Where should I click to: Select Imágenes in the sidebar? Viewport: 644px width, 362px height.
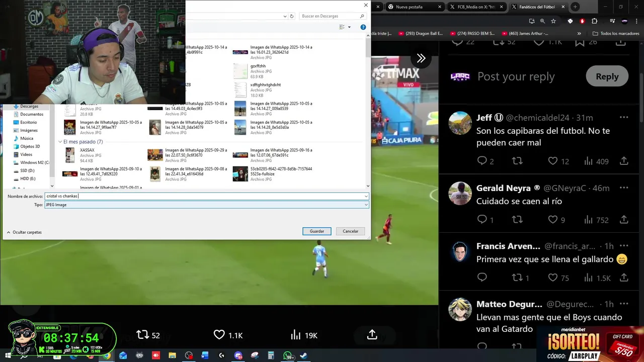29,130
